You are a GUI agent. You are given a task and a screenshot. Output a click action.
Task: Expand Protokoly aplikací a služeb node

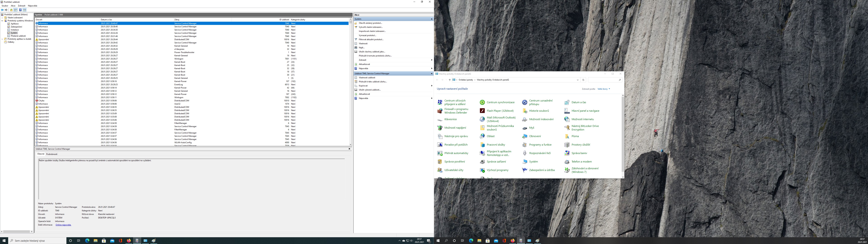point(2,39)
